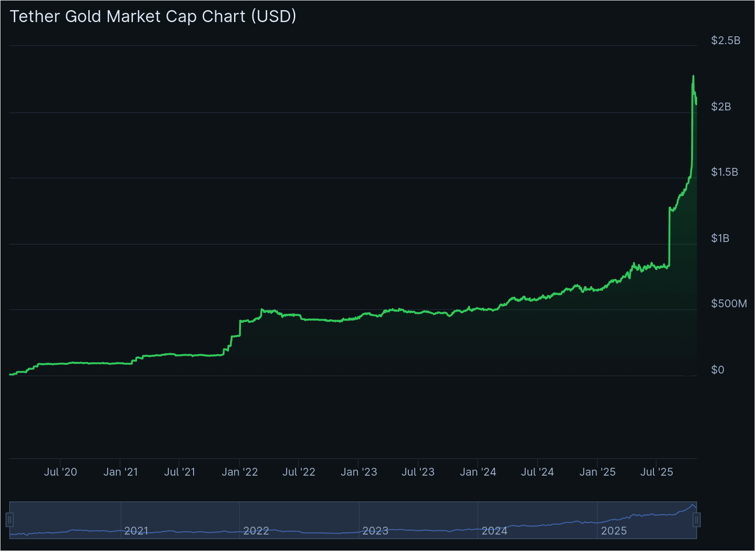This screenshot has width=756, height=552.
Task: Select the $1.5B gridline label
Action: [726, 172]
